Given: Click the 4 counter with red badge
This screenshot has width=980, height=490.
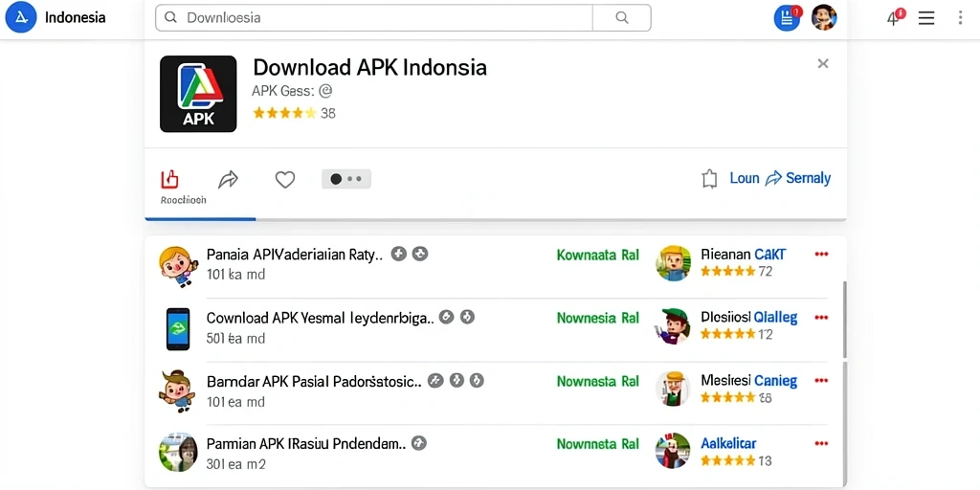Looking at the screenshot, I should [x=896, y=17].
